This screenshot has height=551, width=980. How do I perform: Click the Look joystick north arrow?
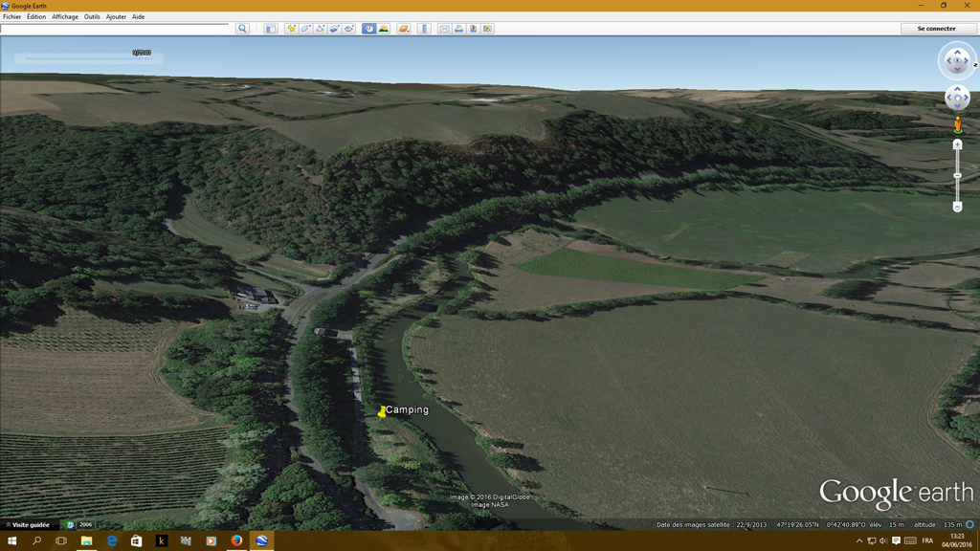pyautogui.click(x=957, y=51)
